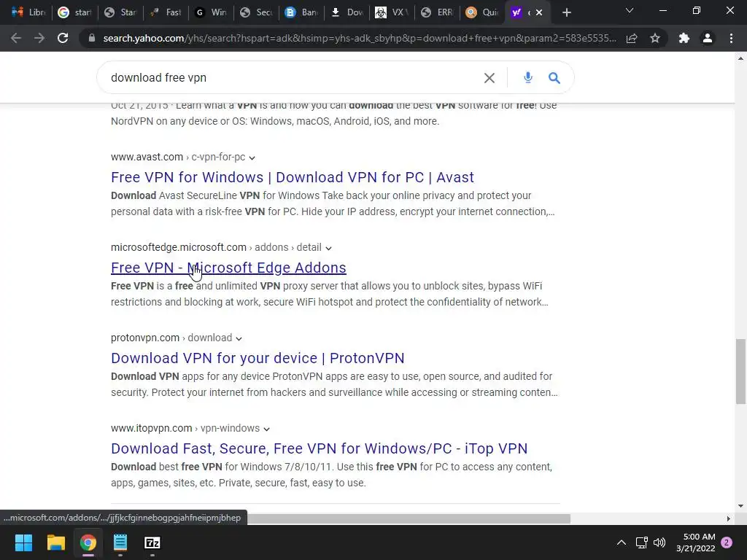The width and height of the screenshot is (747, 560).
Task: Expand arrow next to protonvpn.com download
Action: (239, 338)
